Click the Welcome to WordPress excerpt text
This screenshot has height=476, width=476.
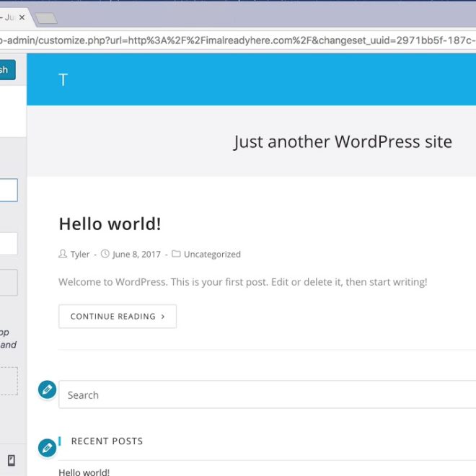243,282
